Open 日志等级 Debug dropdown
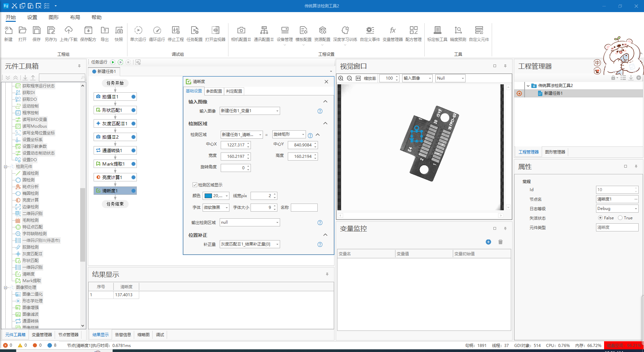This screenshot has width=644, height=352. 617,209
